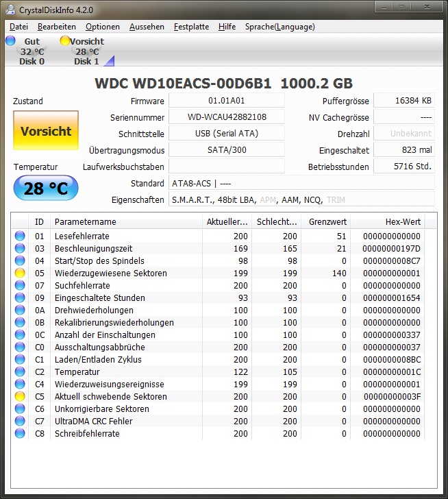Click hex value 000000000337

(x=391, y=335)
